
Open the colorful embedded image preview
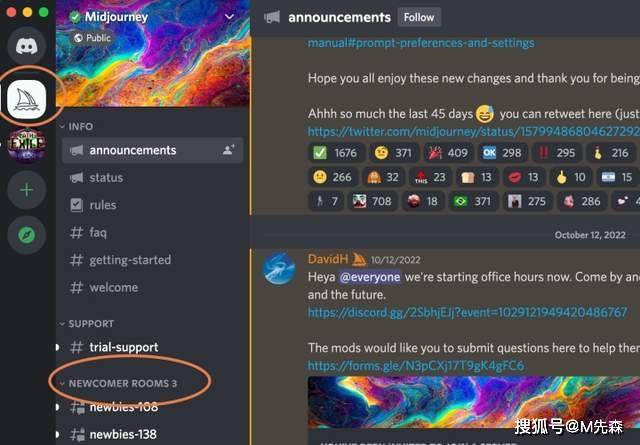point(473,402)
